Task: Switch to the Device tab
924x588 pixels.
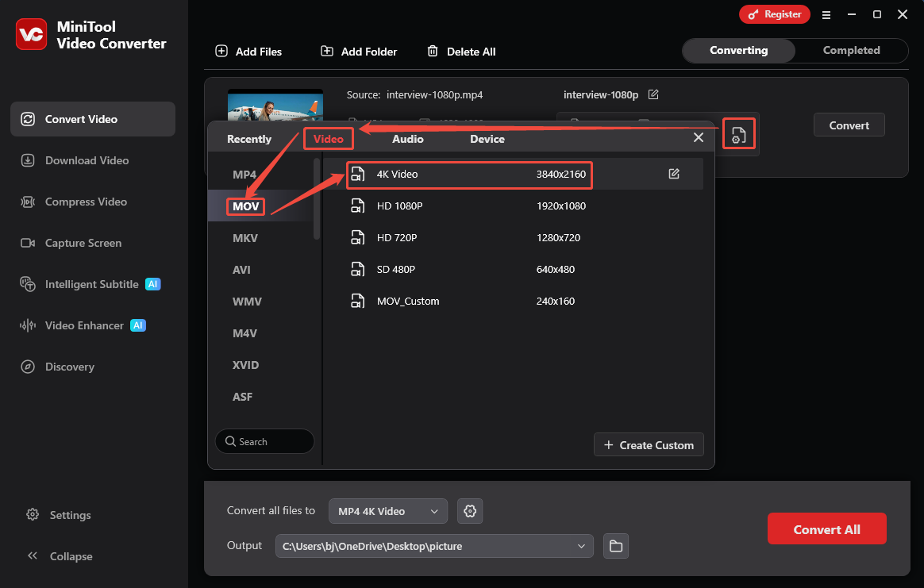Action: tap(487, 139)
